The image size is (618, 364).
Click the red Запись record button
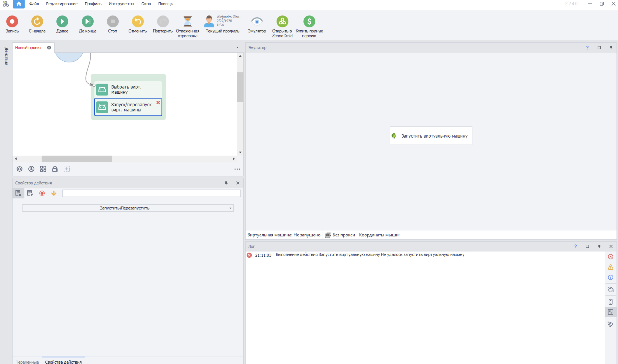point(12,22)
